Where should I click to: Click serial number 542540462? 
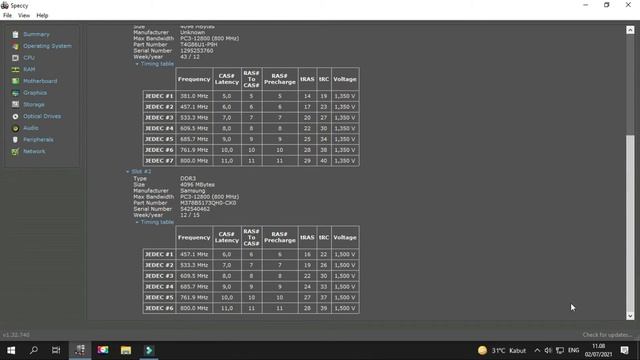195,209
